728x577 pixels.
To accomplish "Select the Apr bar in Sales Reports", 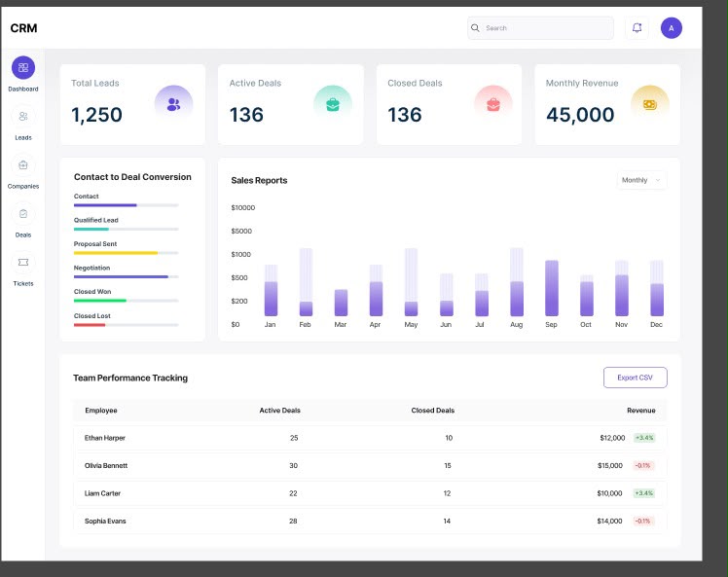I will pos(376,291).
